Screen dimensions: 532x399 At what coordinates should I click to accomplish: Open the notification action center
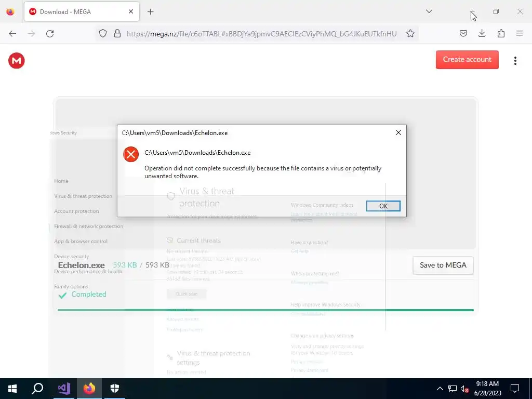[515, 389]
